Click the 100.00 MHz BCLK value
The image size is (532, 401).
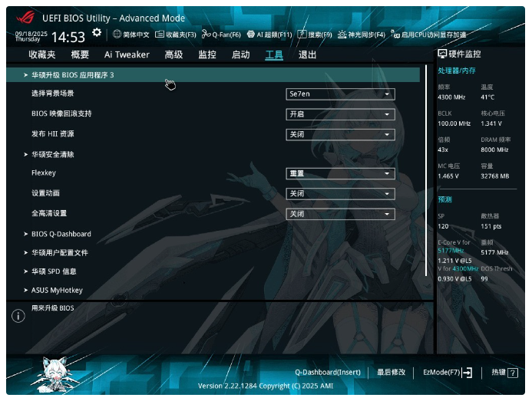coord(454,123)
